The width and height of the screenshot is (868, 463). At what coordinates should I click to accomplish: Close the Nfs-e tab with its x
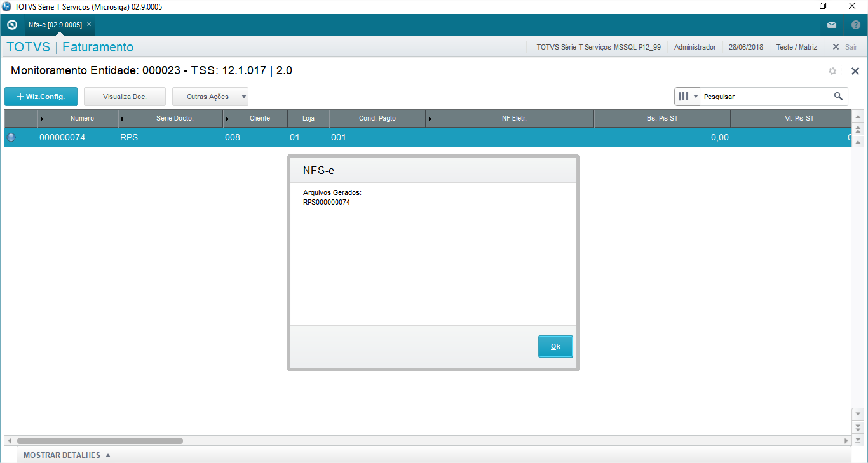[x=89, y=24]
